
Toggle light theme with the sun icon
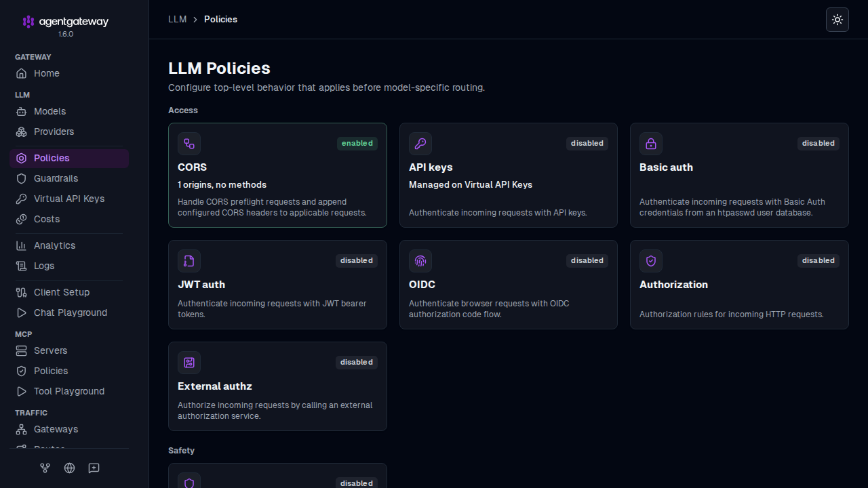click(x=837, y=20)
